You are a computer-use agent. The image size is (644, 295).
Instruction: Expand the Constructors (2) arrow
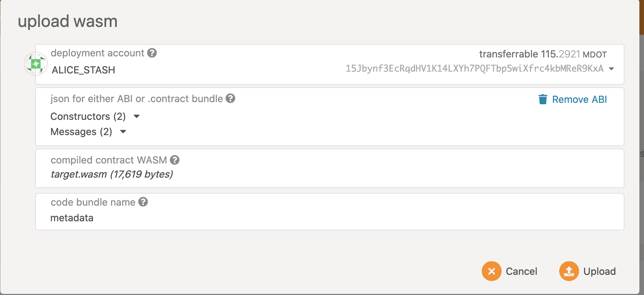click(137, 116)
